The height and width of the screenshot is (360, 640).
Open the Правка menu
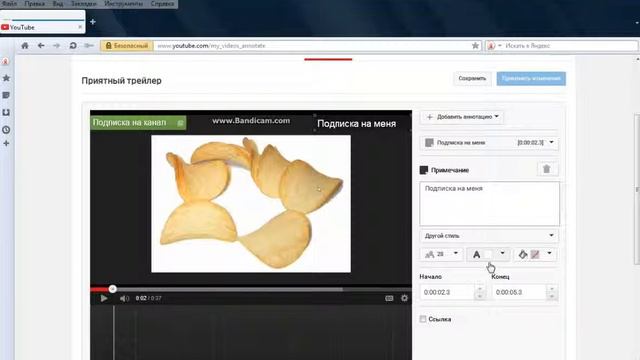click(34, 4)
